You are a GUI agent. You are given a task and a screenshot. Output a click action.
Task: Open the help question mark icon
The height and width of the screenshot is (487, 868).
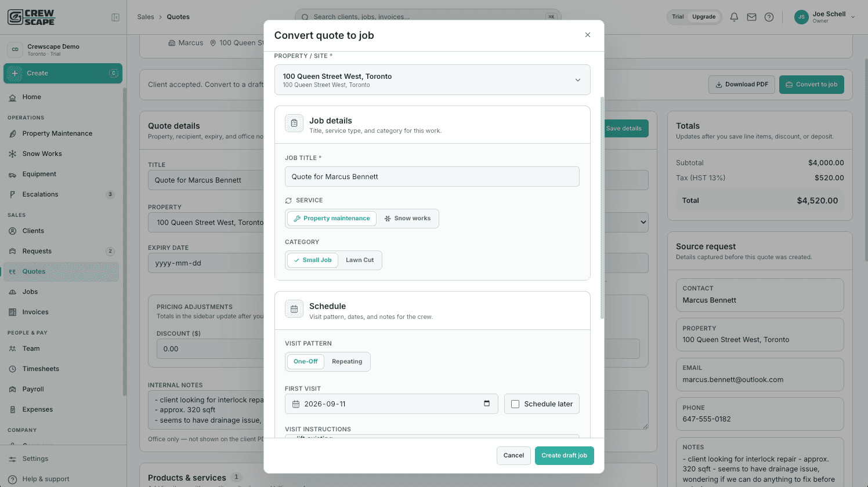[x=769, y=17]
